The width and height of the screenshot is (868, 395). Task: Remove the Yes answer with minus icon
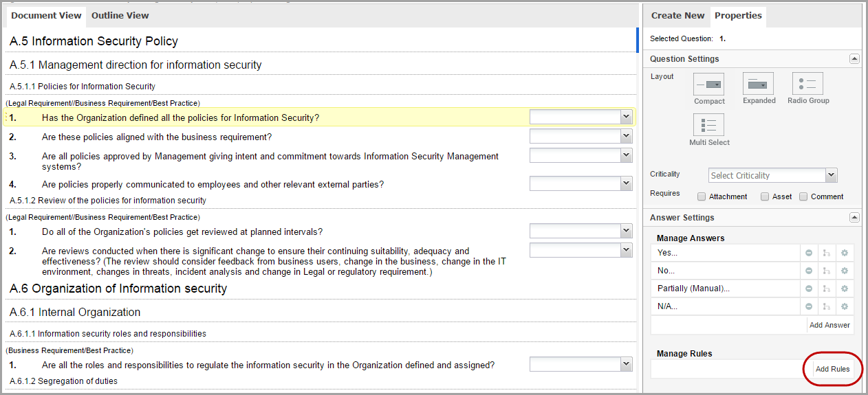pos(809,253)
